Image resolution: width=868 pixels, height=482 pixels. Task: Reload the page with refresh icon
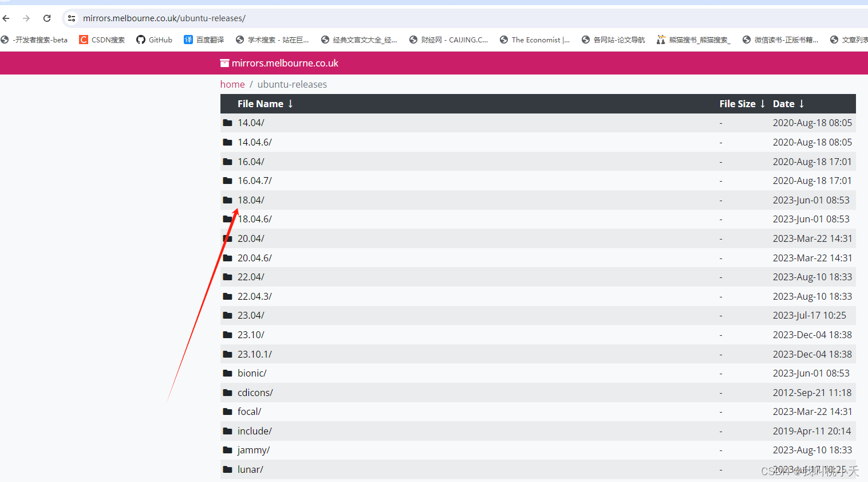47,18
